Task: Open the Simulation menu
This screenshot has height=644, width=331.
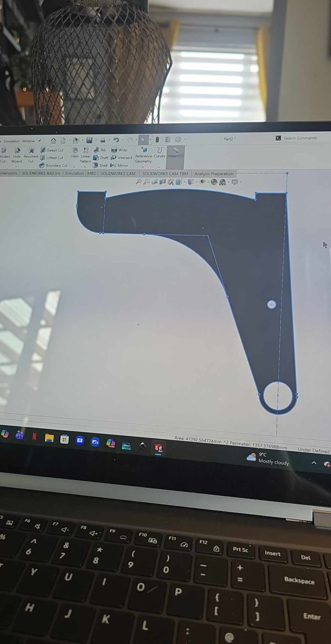Action: pyautogui.click(x=11, y=141)
